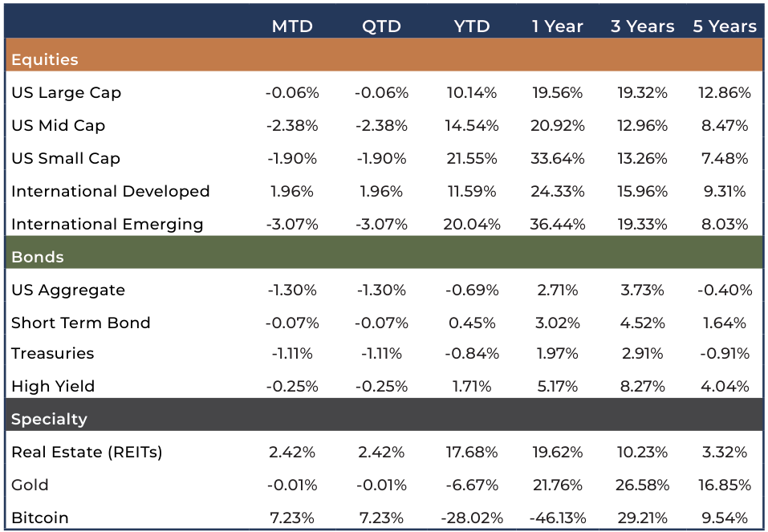Image resolution: width=768 pixels, height=532 pixels.
Task: Click the YTD column header
Action: tap(472, 26)
